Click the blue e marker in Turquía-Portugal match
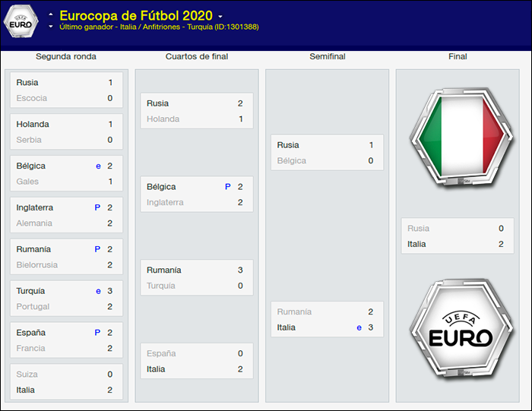532x411 pixels. [x=98, y=291]
